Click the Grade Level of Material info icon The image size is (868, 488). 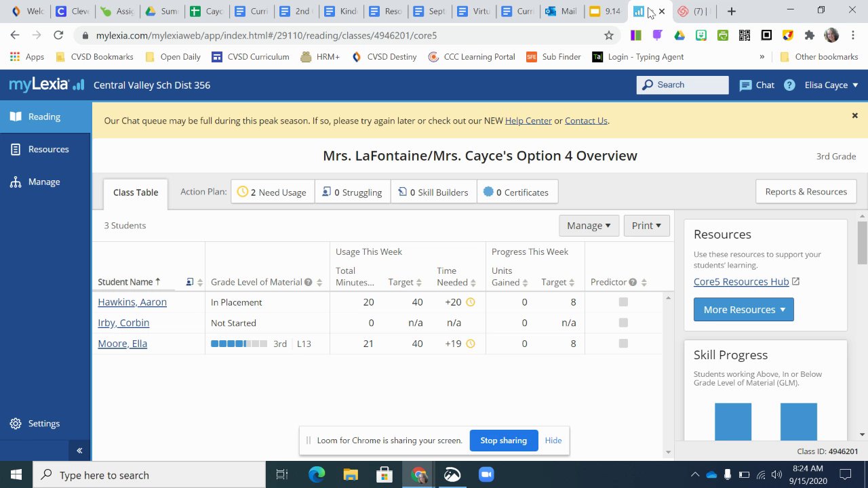pos(309,282)
